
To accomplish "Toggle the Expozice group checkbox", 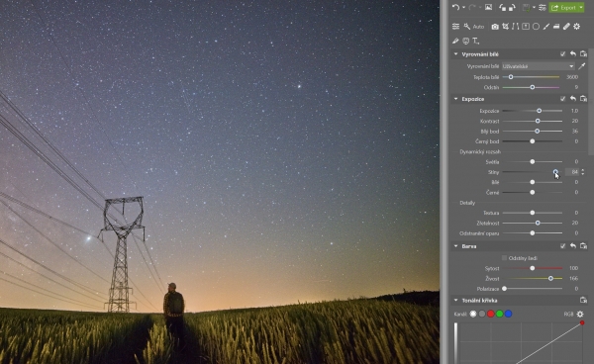I will [x=562, y=99].
